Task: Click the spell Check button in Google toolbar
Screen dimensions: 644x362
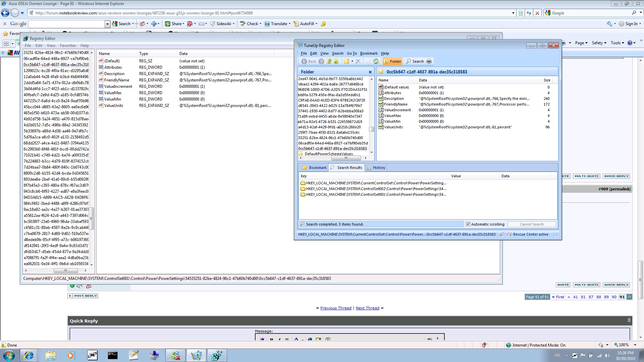Action: point(251,24)
